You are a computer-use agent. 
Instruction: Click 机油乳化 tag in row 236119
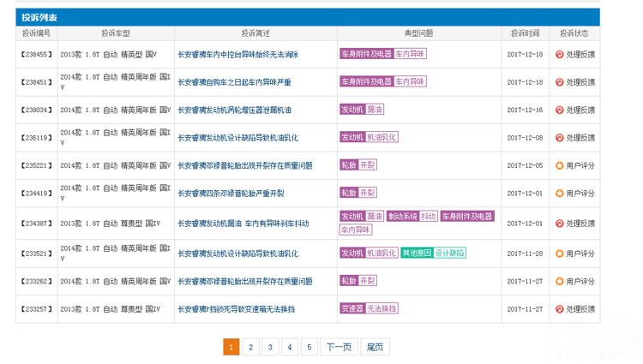point(382,137)
